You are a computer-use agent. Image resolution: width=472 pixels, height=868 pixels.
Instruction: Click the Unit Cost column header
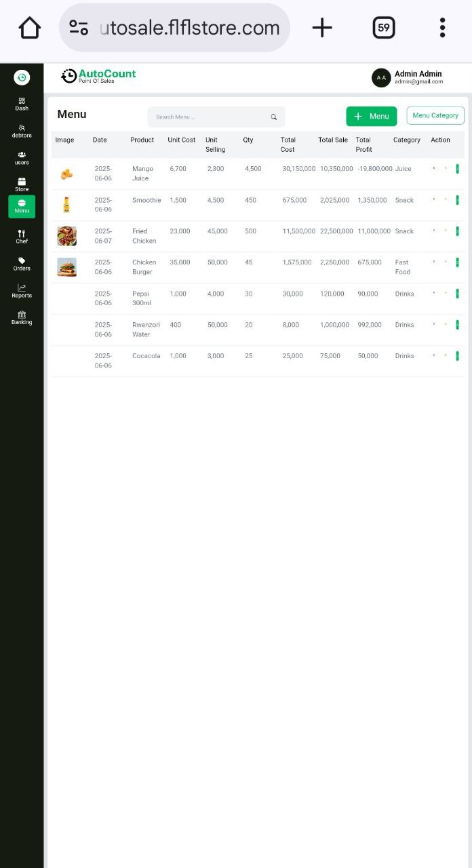pos(182,140)
